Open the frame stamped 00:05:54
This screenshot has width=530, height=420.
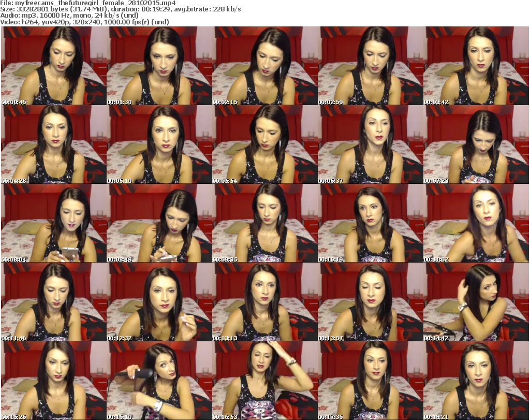pos(264,144)
